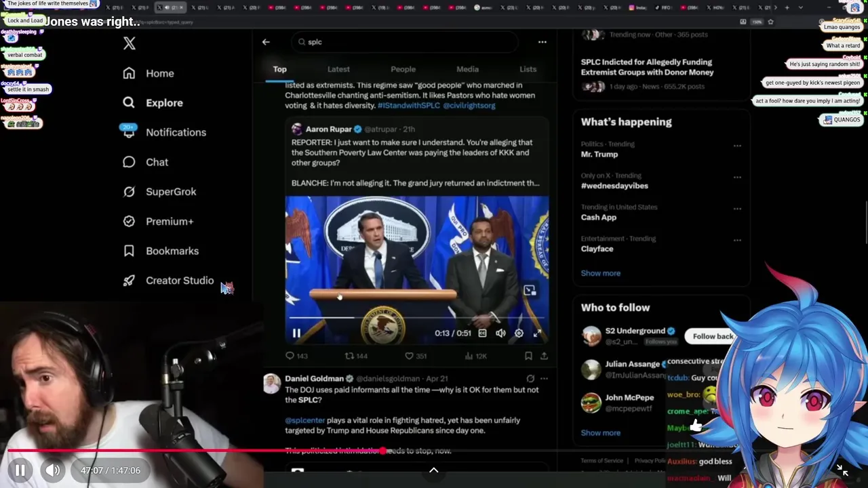
Task: Open SuperGrok in the sidebar
Action: [x=159, y=192]
